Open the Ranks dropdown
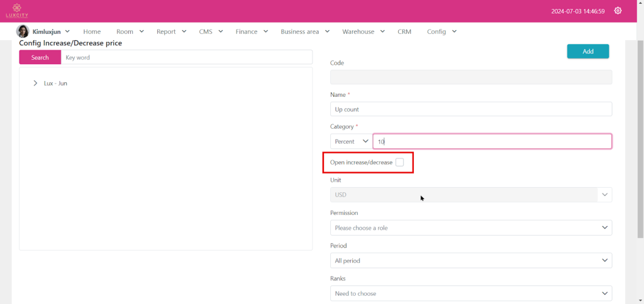This screenshot has width=644, height=304. click(x=470, y=293)
